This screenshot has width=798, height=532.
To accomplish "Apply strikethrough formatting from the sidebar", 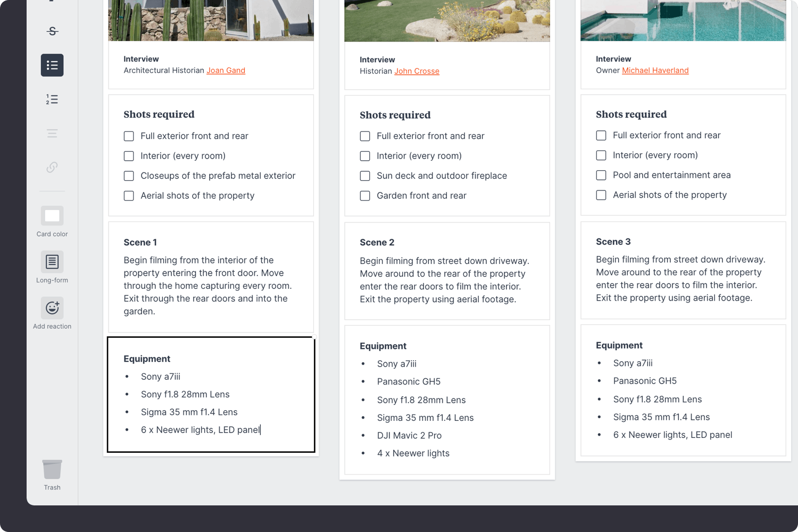I will (52, 31).
